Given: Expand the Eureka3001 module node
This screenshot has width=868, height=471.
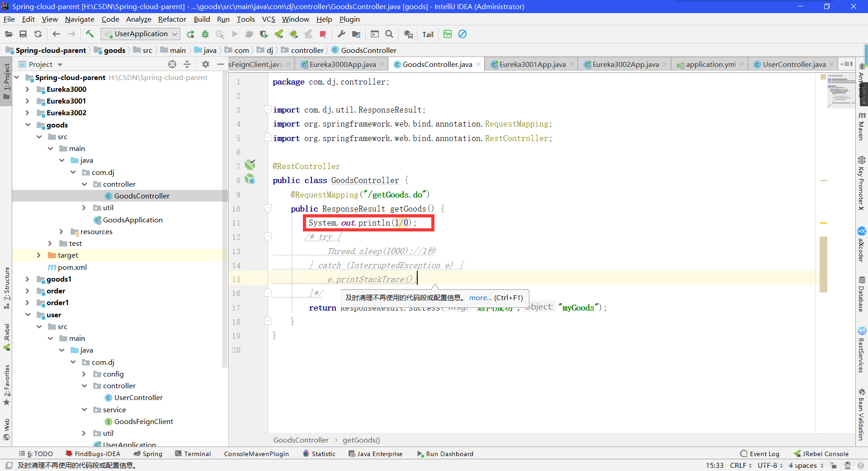Looking at the screenshot, I should click(28, 101).
